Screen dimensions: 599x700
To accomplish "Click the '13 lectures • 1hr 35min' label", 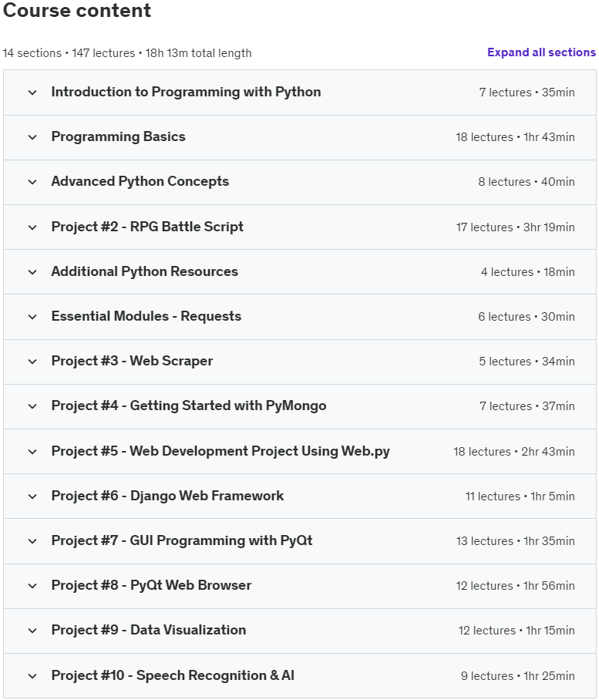I will [515, 540].
